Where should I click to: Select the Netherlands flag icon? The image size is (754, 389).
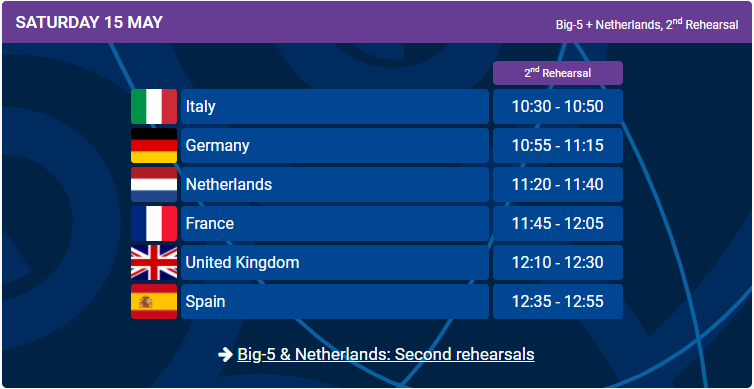pos(154,184)
